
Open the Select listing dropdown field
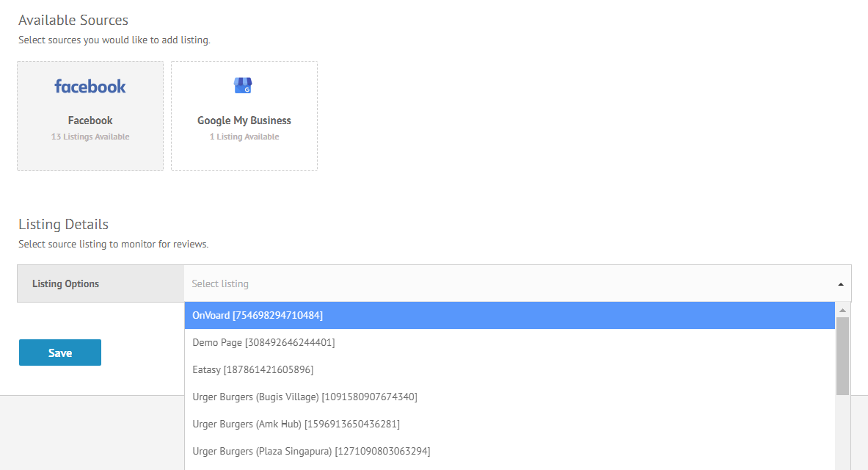pyautogui.click(x=517, y=283)
